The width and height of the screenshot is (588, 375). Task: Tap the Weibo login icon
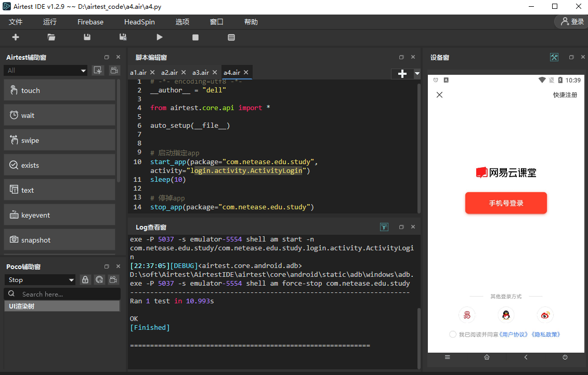click(x=545, y=315)
